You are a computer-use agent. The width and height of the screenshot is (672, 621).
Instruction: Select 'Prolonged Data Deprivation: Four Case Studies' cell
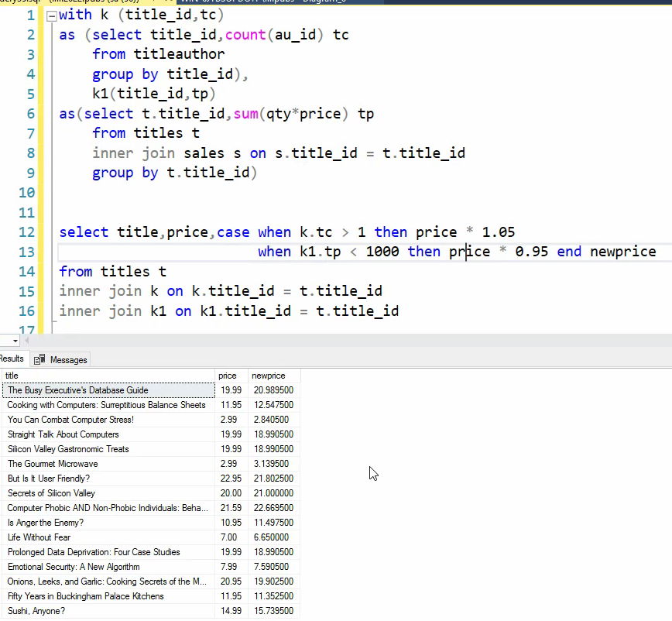108,552
